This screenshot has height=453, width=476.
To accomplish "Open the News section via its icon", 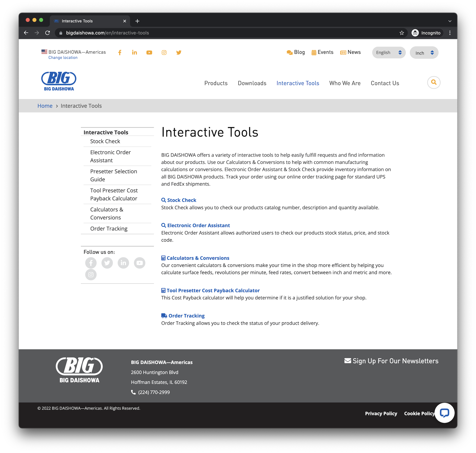I will [x=343, y=52].
